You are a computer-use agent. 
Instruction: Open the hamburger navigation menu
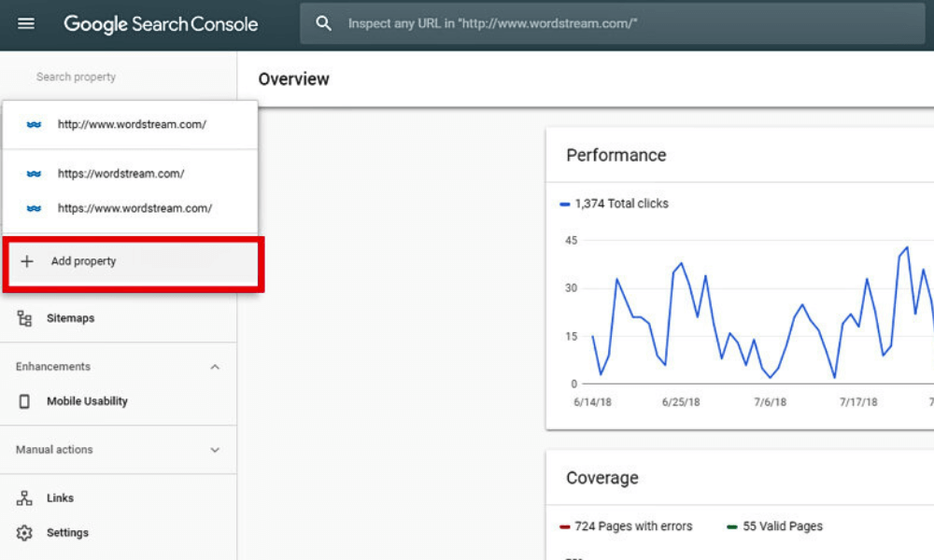click(25, 24)
